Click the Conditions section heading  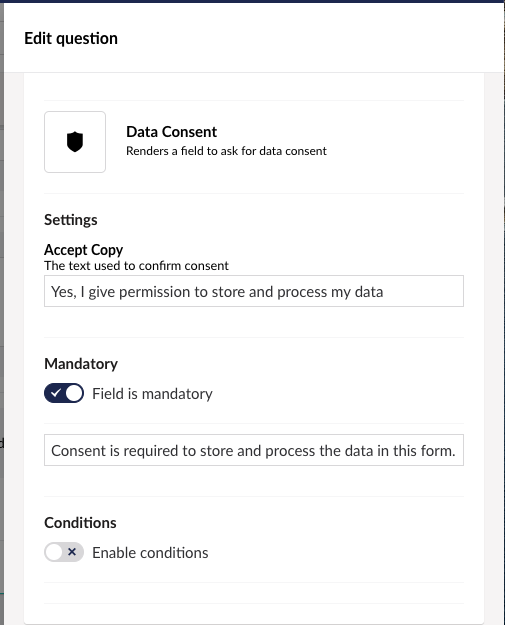[x=80, y=523]
